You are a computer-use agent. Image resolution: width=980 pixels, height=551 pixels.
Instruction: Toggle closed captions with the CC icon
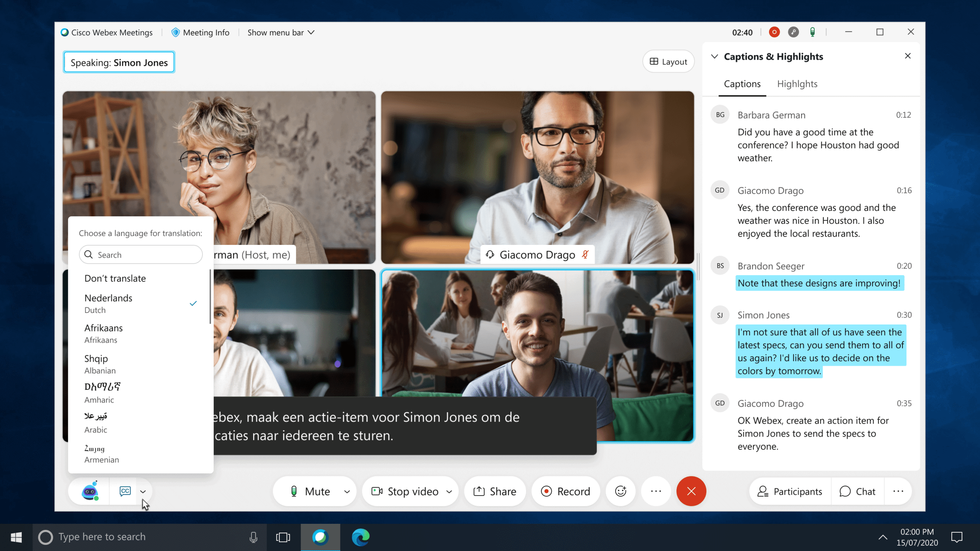point(125,491)
